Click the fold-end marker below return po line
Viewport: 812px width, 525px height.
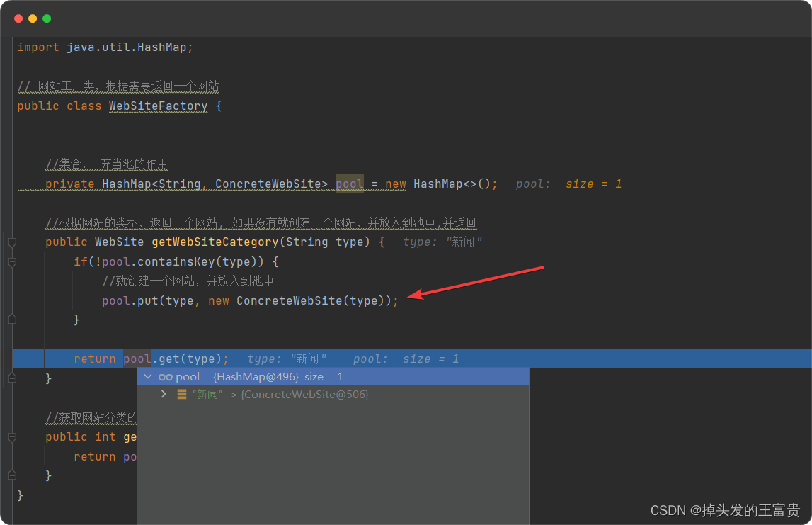(13, 475)
